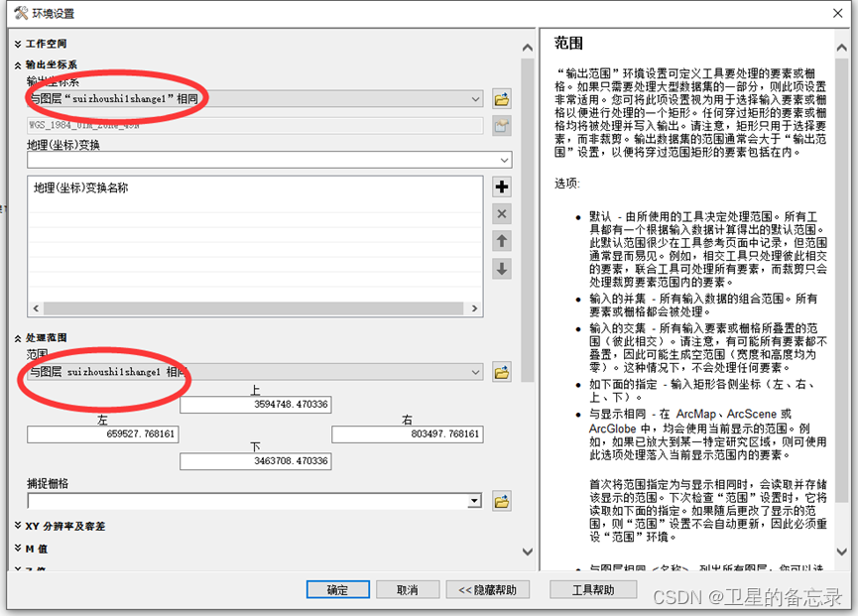
Task: Browse for the extent dataset folder icon
Action: click(501, 373)
